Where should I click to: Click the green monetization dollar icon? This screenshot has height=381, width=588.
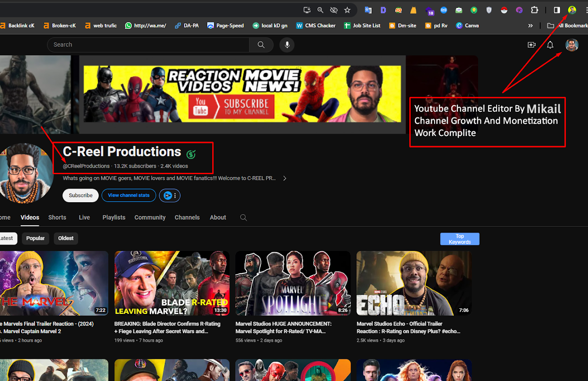point(191,154)
